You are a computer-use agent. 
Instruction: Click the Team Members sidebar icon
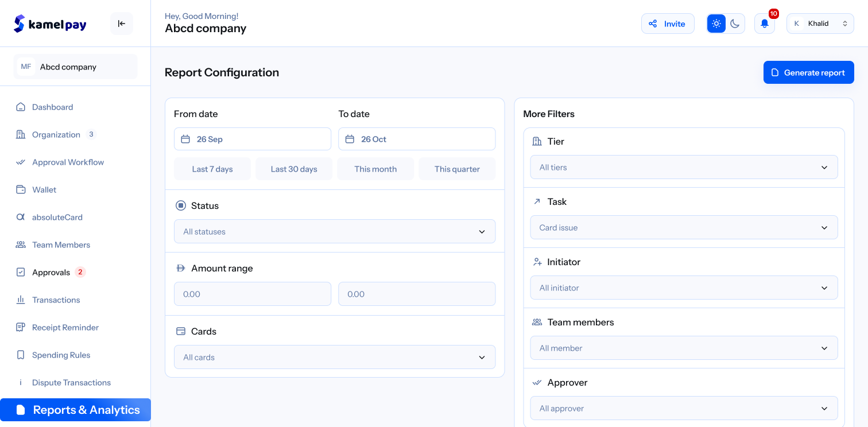point(21,244)
